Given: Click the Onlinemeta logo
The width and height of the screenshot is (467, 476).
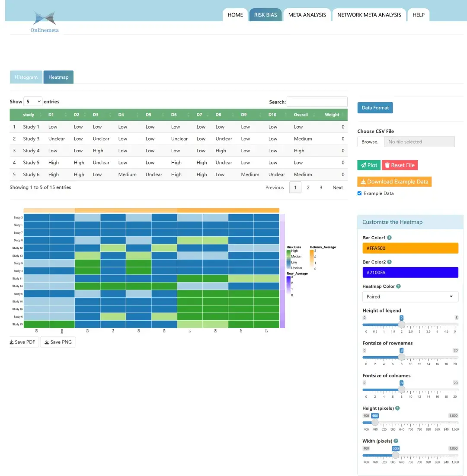Looking at the screenshot, I should pos(45,22).
